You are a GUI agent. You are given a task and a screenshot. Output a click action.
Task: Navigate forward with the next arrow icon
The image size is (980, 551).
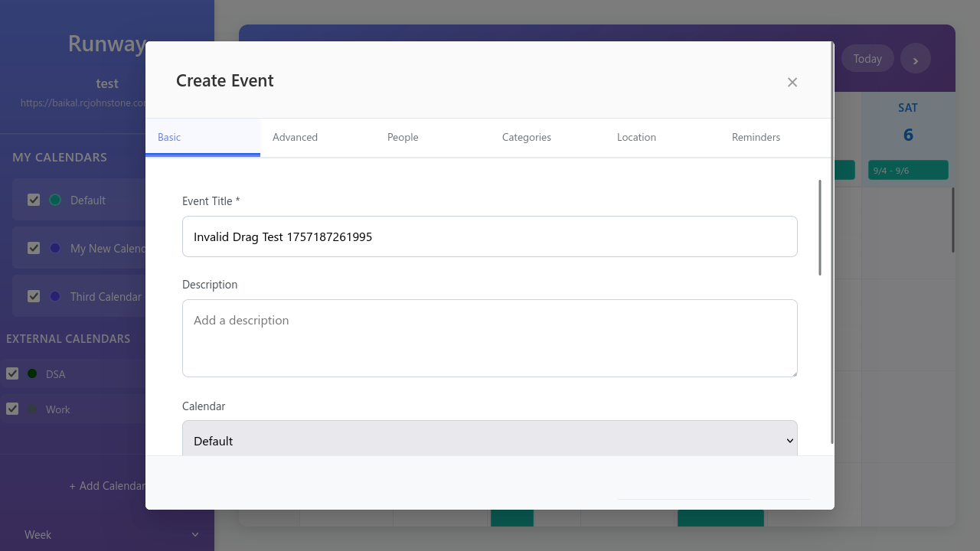click(916, 58)
